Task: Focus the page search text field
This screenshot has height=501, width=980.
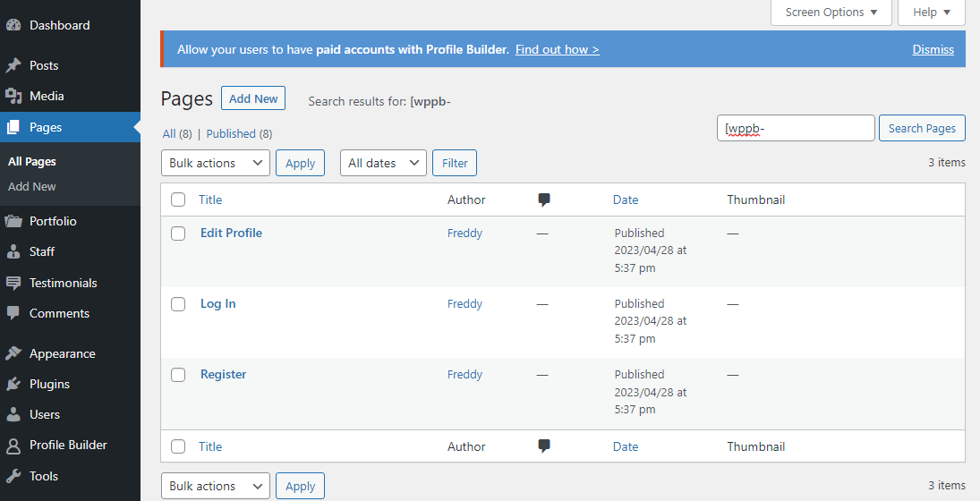Action: click(x=796, y=129)
